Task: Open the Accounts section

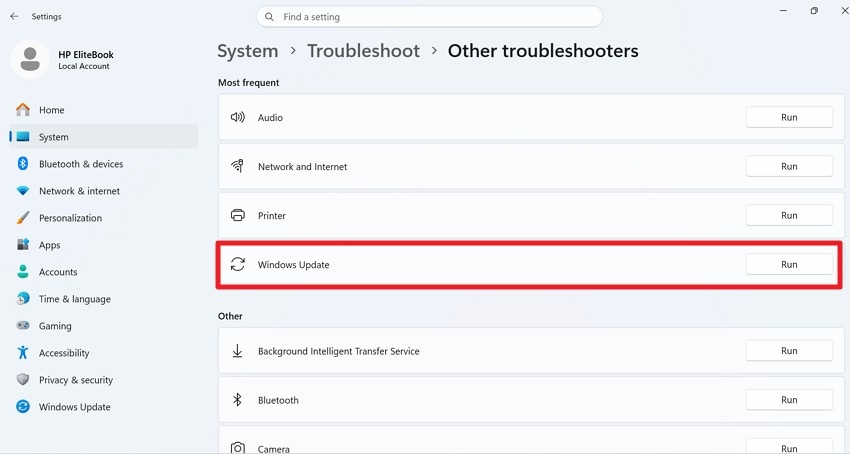Action: pyautogui.click(x=104, y=272)
